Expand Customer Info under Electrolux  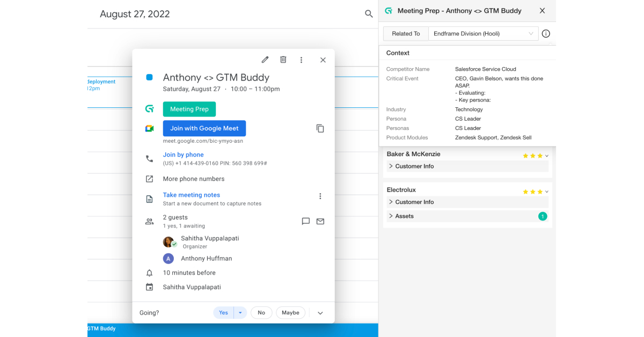(x=467, y=202)
